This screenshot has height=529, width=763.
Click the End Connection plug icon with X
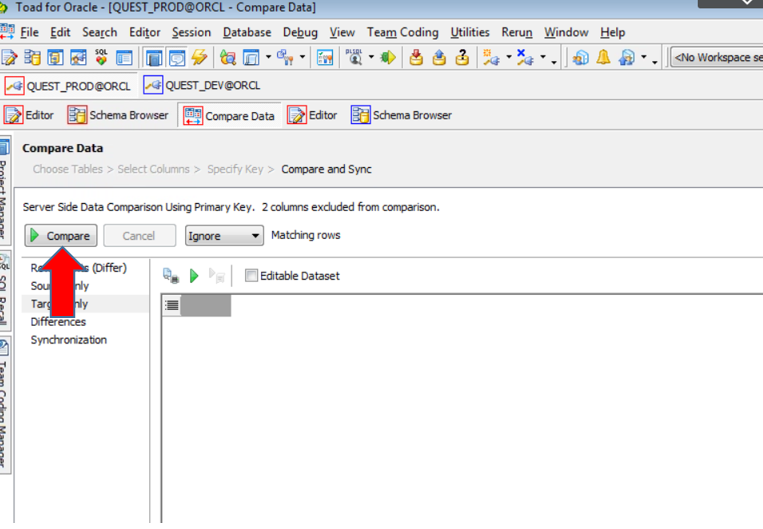pyautogui.click(x=526, y=57)
